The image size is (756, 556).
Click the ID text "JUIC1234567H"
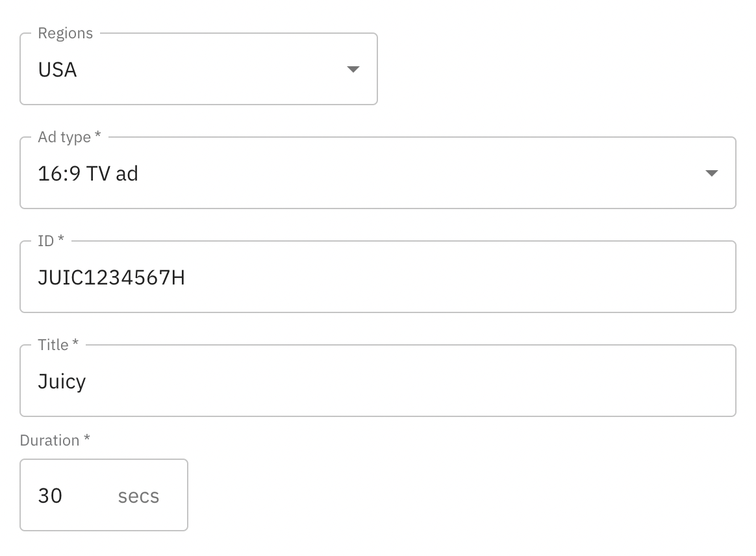pyautogui.click(x=112, y=277)
